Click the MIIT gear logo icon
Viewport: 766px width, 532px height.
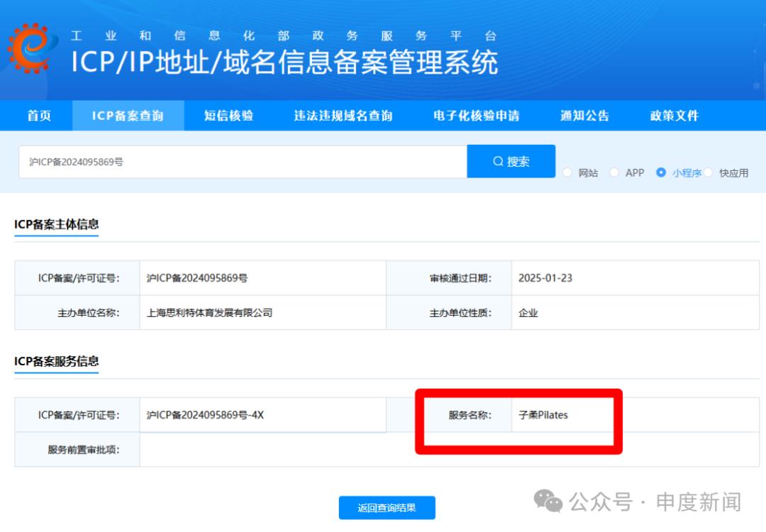[30, 48]
